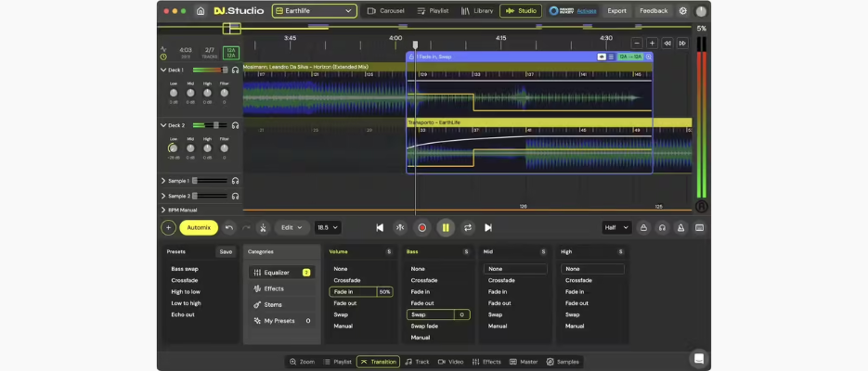
Task: Open the transition list icon in header
Action: [611, 57]
